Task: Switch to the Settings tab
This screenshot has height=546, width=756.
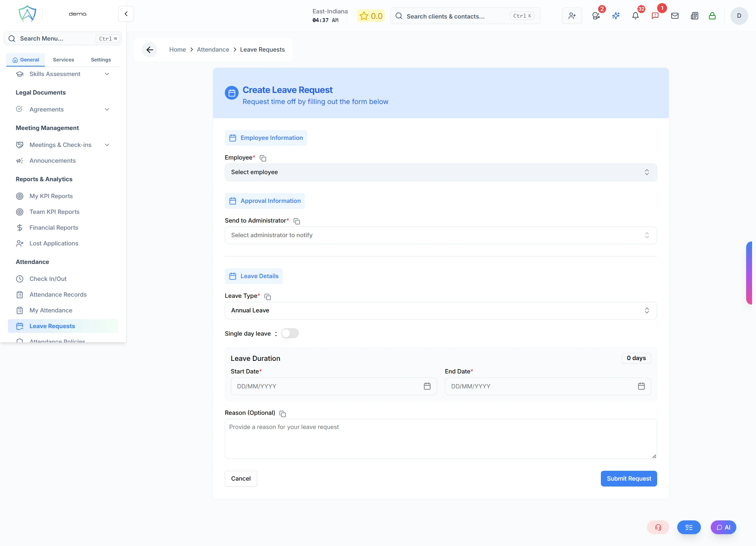Action: pos(100,59)
